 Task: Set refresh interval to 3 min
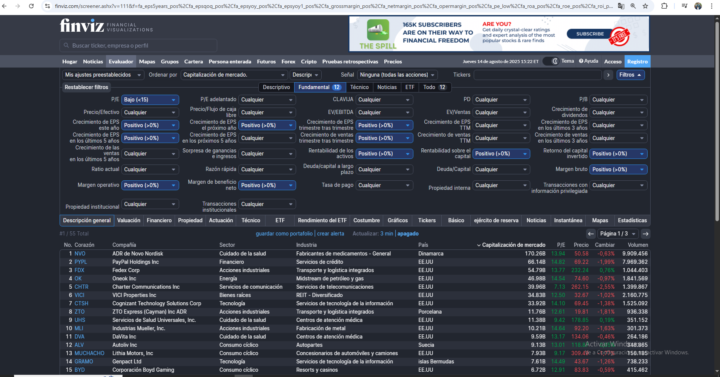click(387, 234)
